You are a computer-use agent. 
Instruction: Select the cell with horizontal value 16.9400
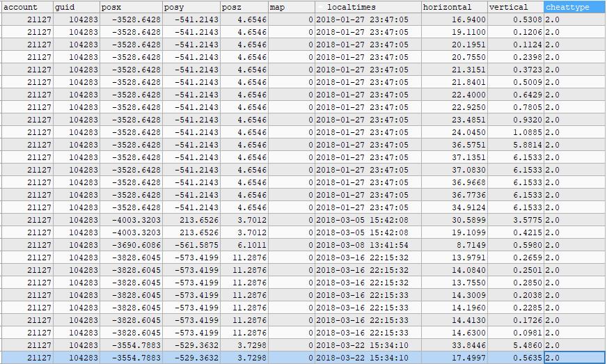pyautogui.click(x=454, y=19)
